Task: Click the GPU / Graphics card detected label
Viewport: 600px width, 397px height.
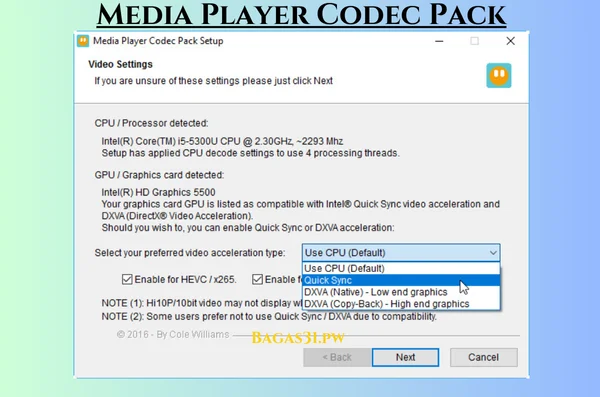Action: (x=159, y=175)
